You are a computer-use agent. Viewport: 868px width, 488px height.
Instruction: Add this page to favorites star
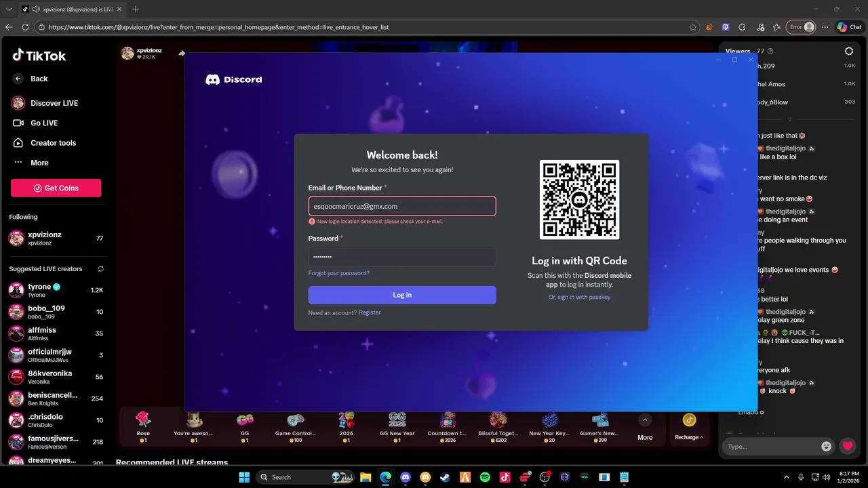(x=692, y=27)
